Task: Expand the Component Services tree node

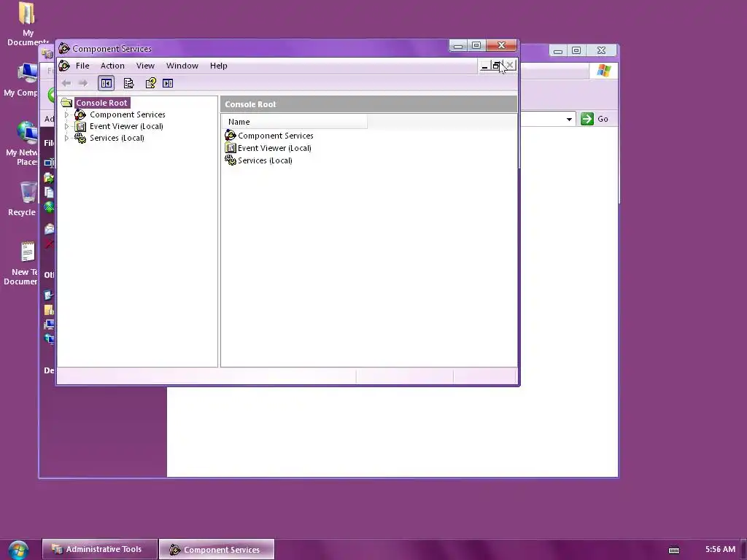Action: tap(66, 114)
